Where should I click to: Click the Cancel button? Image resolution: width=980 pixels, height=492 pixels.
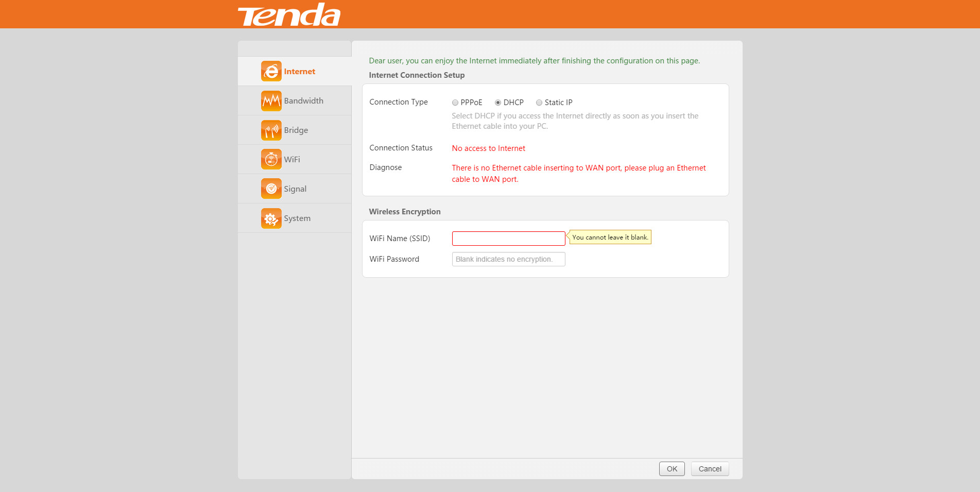tap(710, 469)
